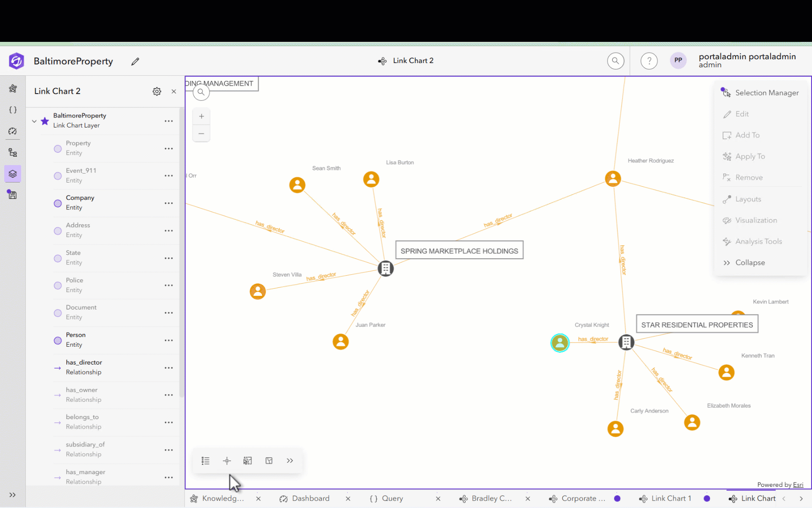Close the Link Chart 2 panel
812x508 pixels.
pyautogui.click(x=174, y=91)
